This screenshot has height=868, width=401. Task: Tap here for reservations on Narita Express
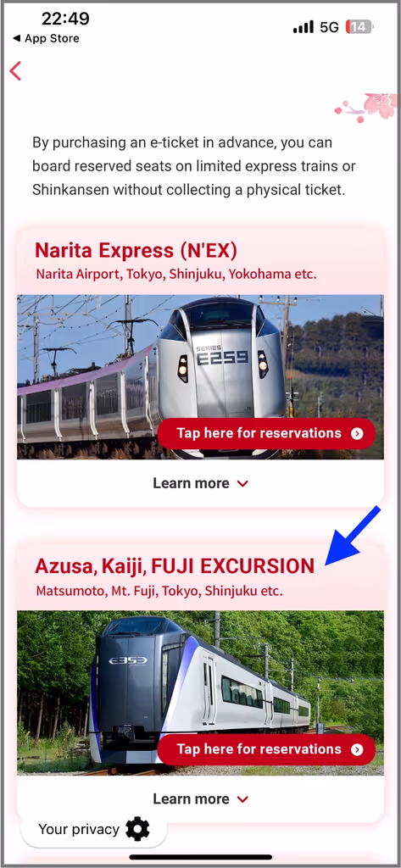(x=266, y=433)
